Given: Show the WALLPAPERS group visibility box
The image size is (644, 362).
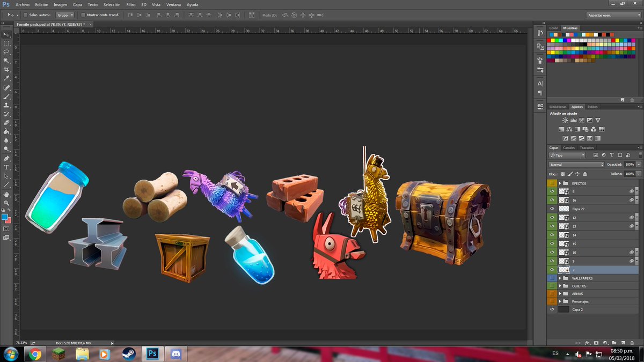Looking at the screenshot, I should tap(552, 278).
